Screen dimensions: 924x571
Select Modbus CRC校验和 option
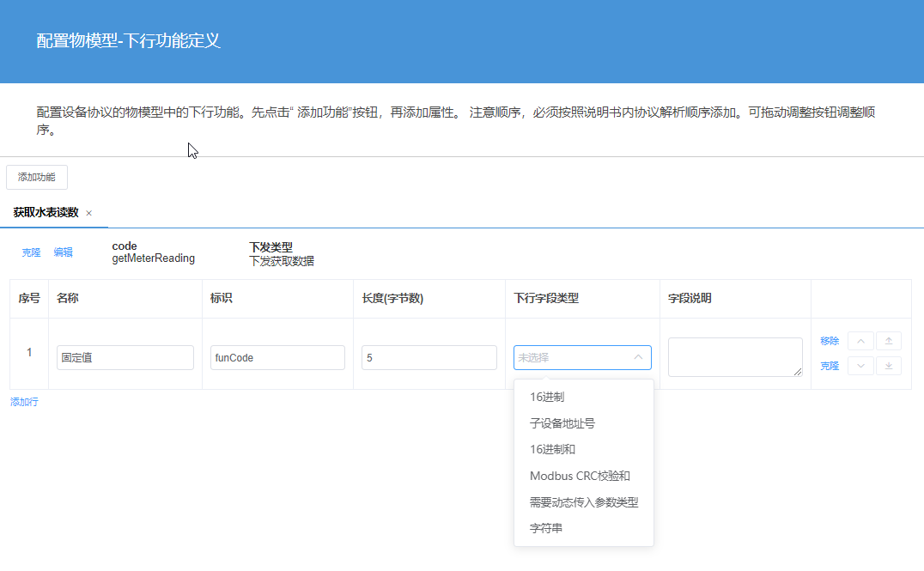coord(580,476)
